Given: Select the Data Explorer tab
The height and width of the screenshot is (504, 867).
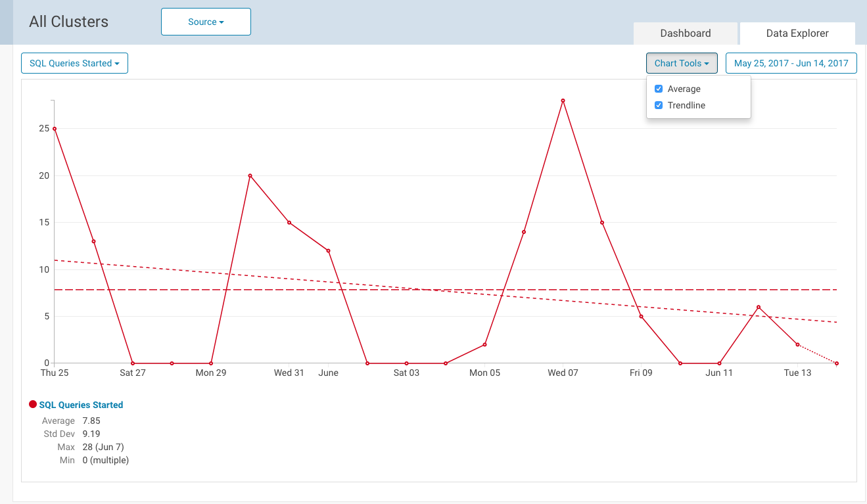Looking at the screenshot, I should tap(797, 34).
